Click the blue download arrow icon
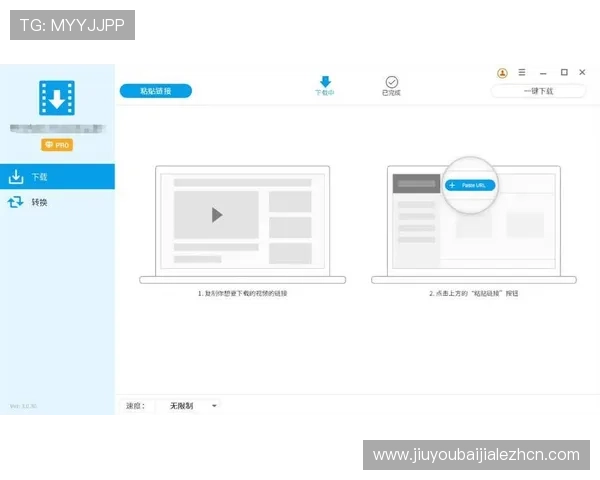 point(325,81)
